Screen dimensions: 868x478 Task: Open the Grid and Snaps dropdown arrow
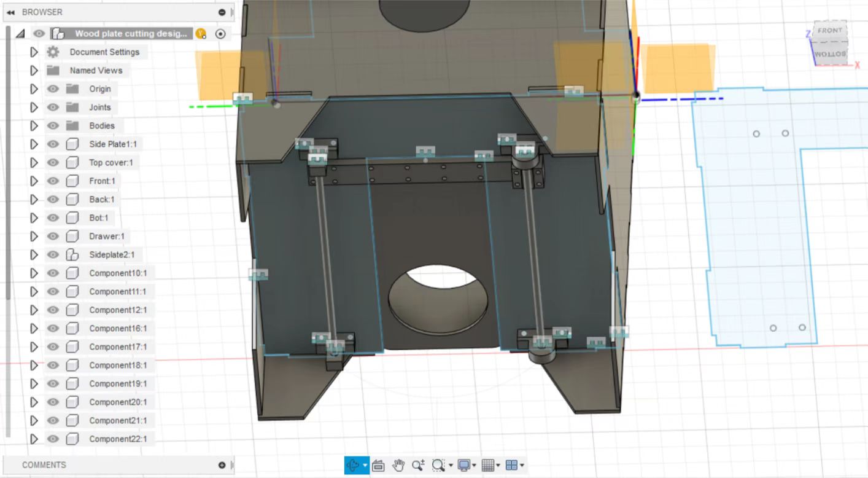(x=498, y=466)
